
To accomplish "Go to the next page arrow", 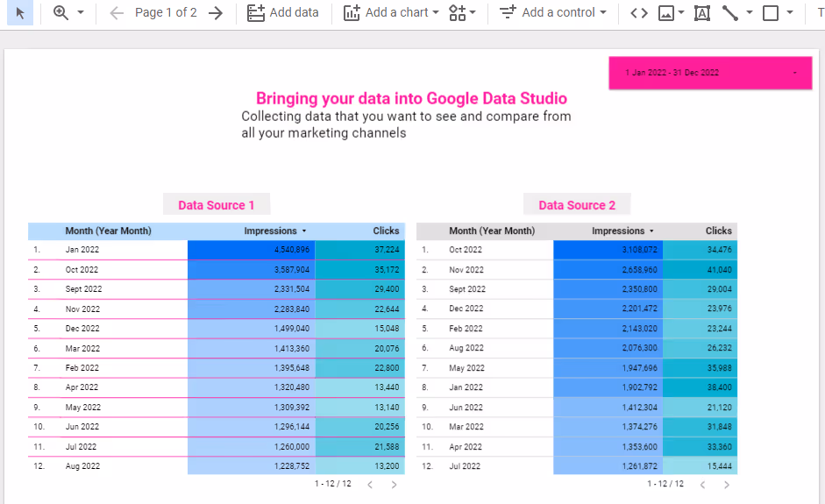I will click(215, 12).
